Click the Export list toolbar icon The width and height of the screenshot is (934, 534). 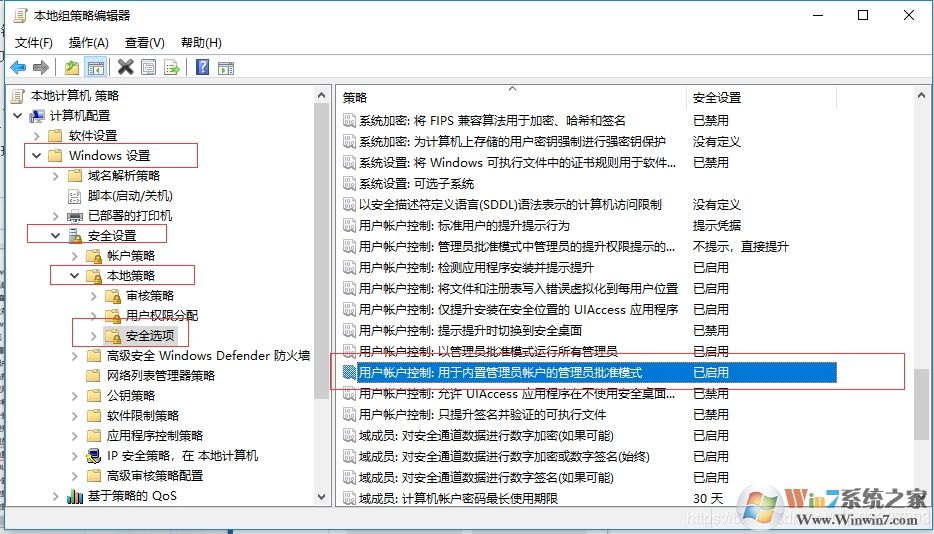[172, 67]
